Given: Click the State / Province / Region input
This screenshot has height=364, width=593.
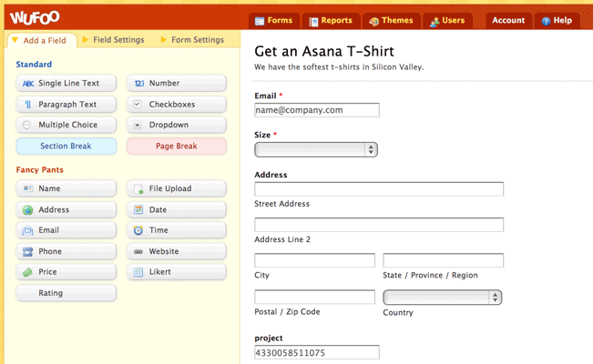Looking at the screenshot, I should (x=444, y=260).
